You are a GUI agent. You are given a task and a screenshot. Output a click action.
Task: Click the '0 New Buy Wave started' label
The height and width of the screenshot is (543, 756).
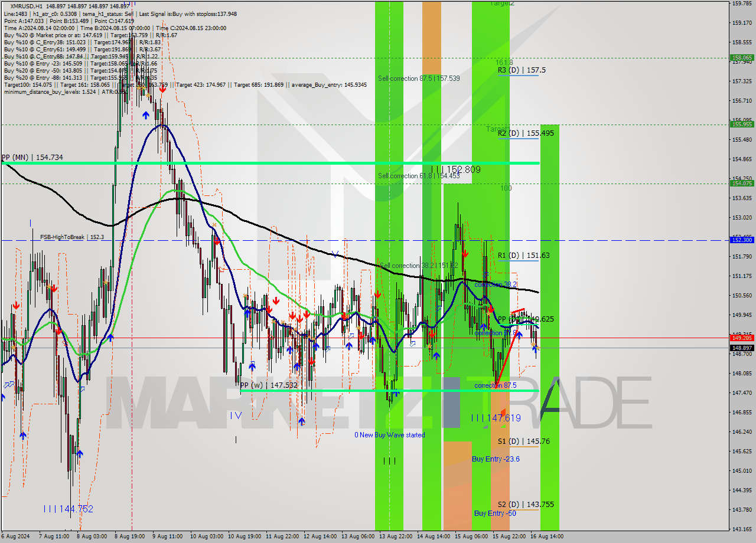click(x=389, y=435)
